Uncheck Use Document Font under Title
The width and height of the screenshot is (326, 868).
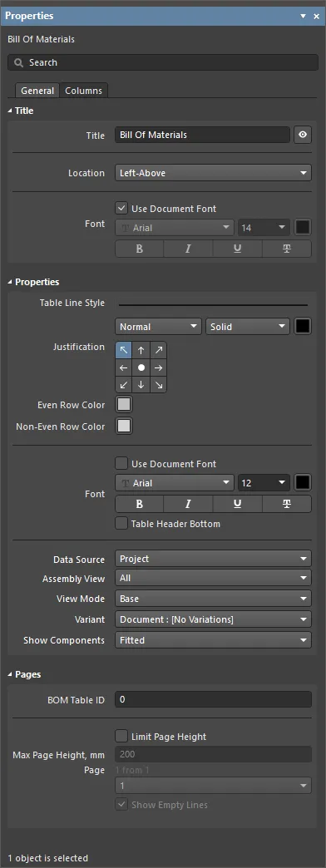click(x=121, y=209)
